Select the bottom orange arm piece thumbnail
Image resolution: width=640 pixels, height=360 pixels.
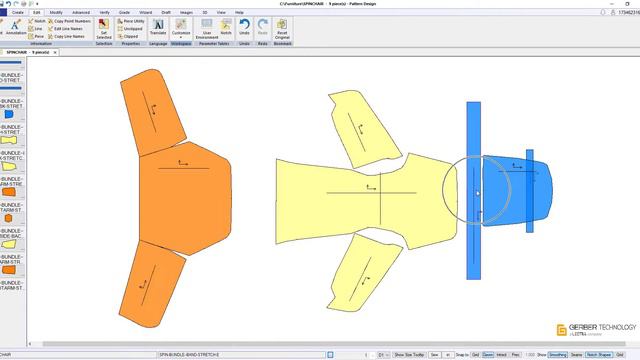point(9,270)
